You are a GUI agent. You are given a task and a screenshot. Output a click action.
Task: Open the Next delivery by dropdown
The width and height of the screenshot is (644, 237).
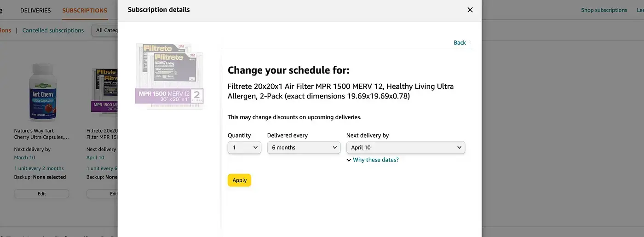coord(405,147)
